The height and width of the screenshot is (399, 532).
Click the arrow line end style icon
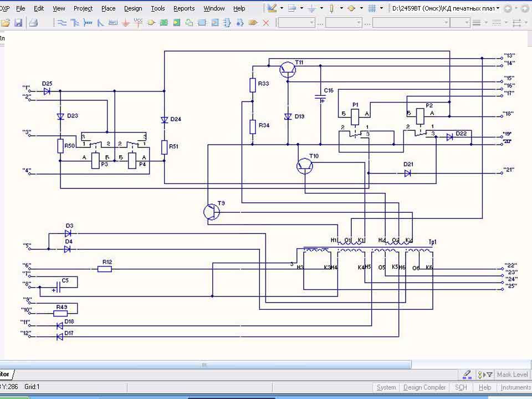pyautogui.click(x=516, y=23)
